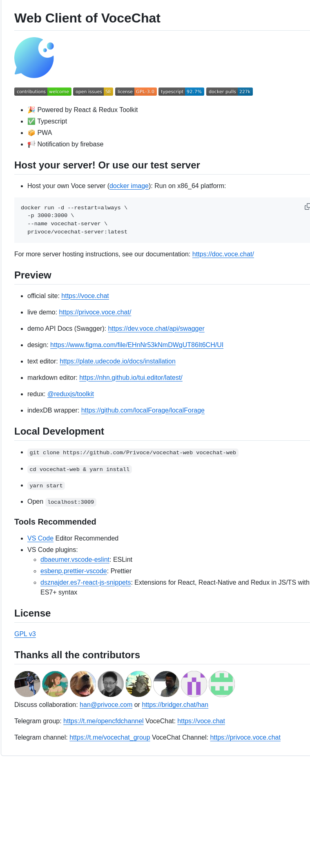The width and height of the screenshot is (310, 868).
Task: Click 'privoce/vocechat-server:latest' line in code block
Action: coord(77,232)
